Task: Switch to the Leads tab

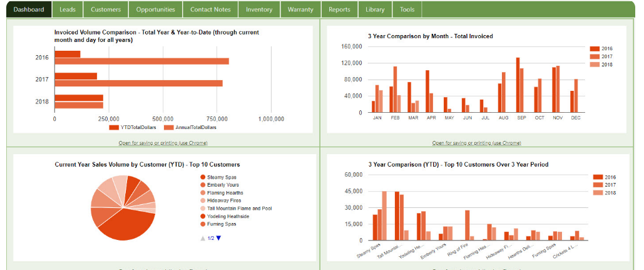Action: pos(68,9)
